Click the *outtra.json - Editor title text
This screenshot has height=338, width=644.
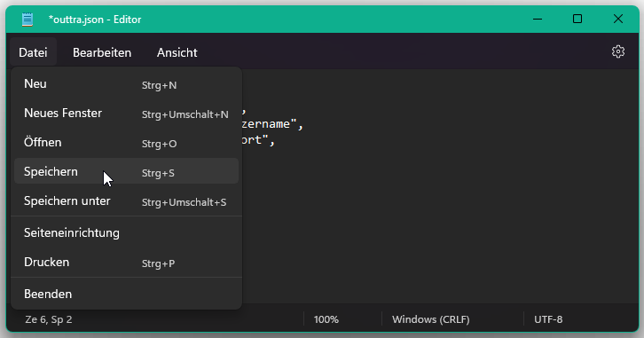click(94, 20)
